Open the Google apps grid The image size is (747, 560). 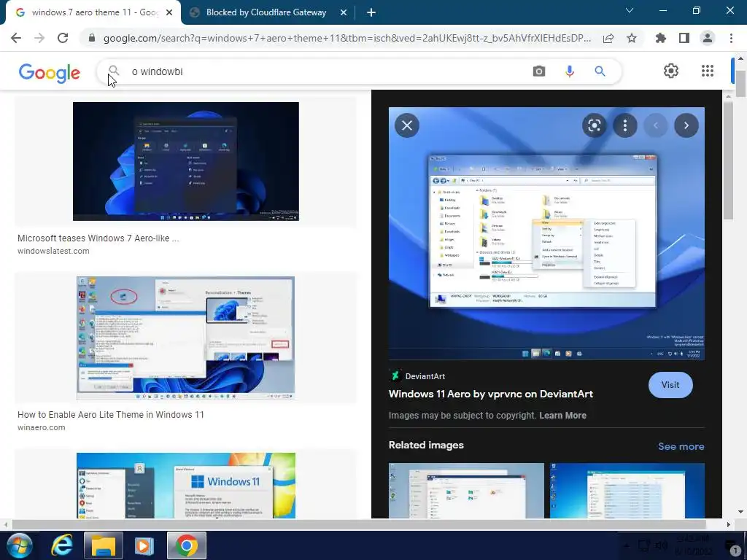point(708,71)
